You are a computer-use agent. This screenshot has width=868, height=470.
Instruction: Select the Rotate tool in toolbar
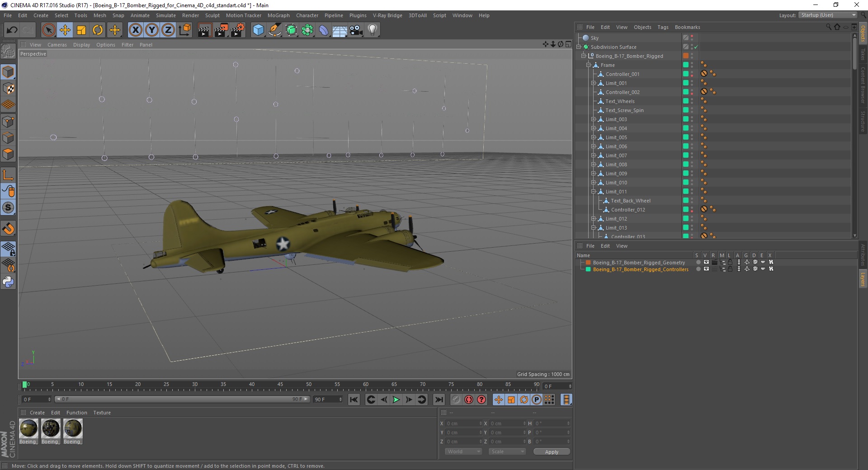pyautogui.click(x=98, y=30)
